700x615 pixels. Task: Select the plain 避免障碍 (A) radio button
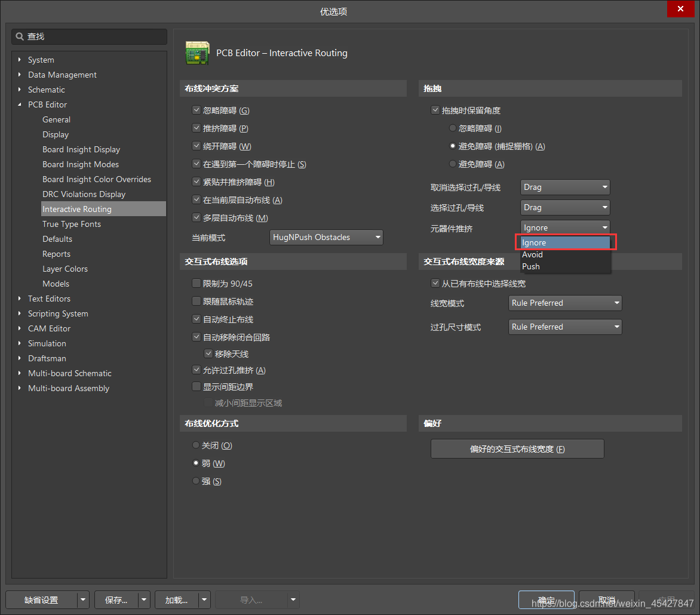pyautogui.click(x=453, y=164)
